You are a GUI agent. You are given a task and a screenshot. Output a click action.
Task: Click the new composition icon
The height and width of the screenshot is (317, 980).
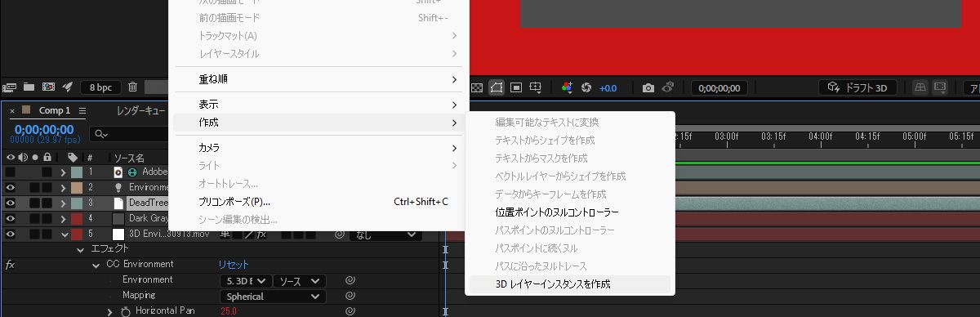pyautogui.click(x=48, y=87)
